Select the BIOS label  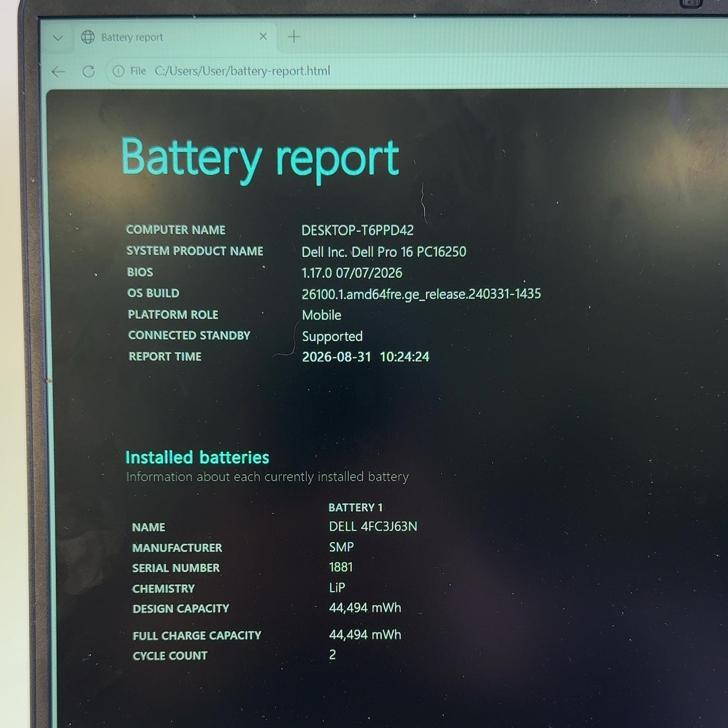pyautogui.click(x=140, y=272)
